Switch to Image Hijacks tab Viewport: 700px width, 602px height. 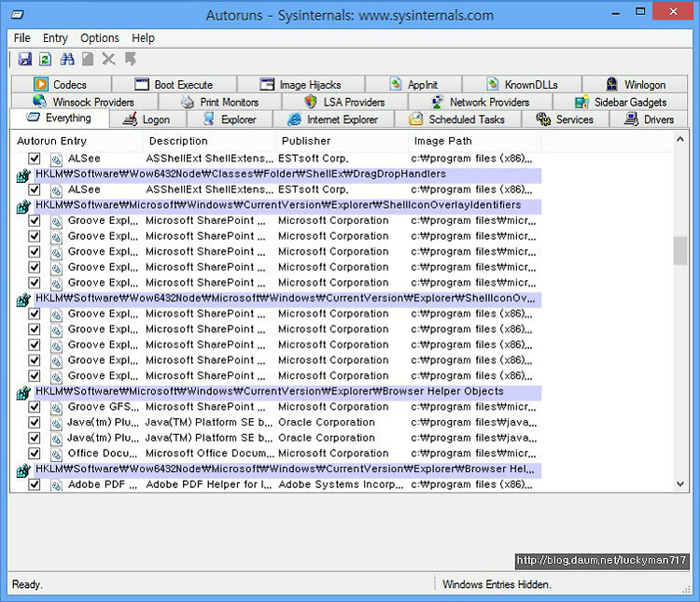(301, 84)
